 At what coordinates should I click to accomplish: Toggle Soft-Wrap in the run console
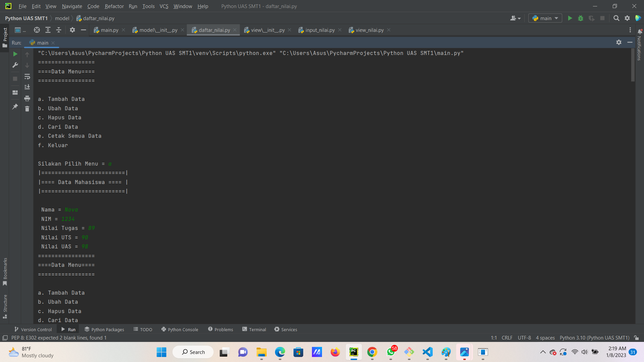(x=27, y=77)
